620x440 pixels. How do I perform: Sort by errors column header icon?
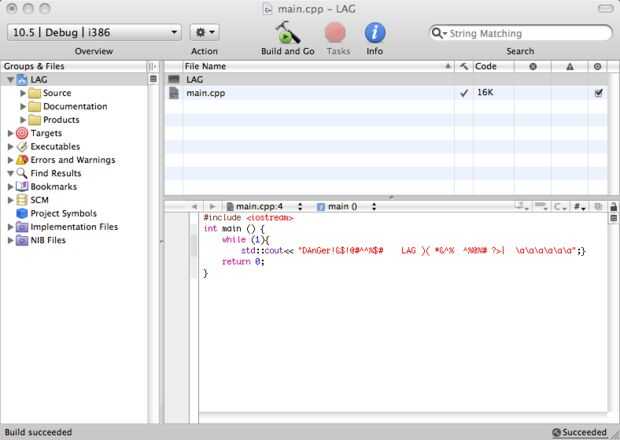(x=533, y=66)
